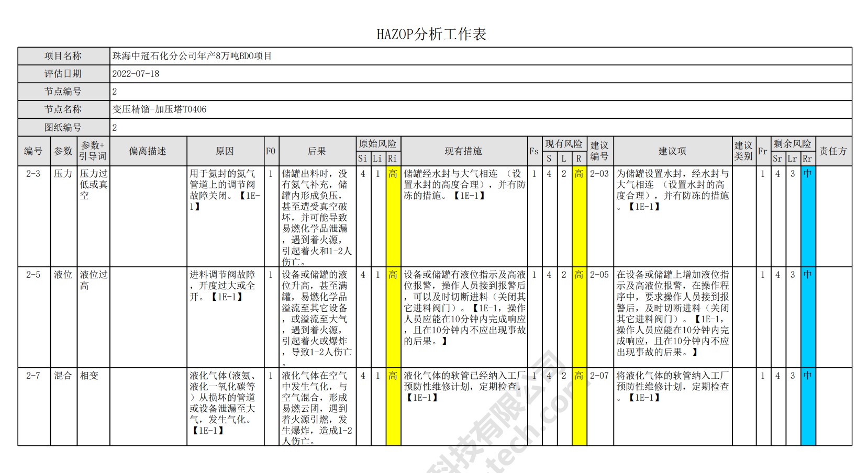
Task: Select recommendation number "2-03"
Action: (x=599, y=216)
